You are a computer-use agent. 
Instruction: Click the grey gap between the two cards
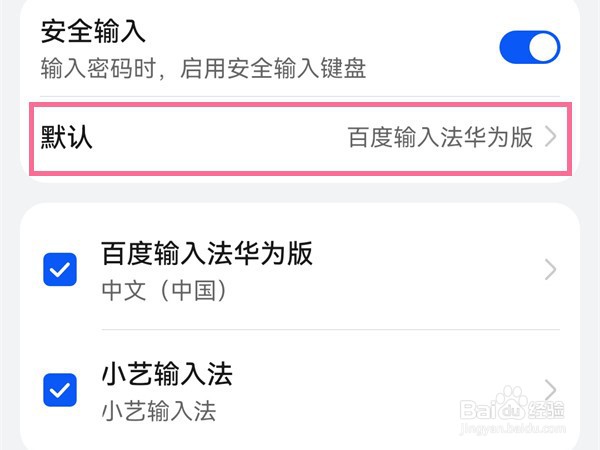point(300,193)
